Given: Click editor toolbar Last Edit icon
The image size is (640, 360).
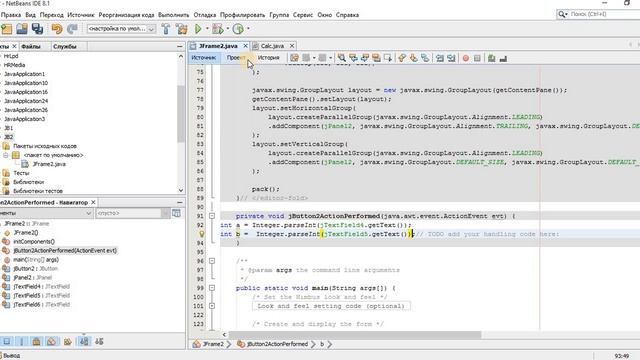Looking at the screenshot, I should pyautogui.click(x=294, y=58).
